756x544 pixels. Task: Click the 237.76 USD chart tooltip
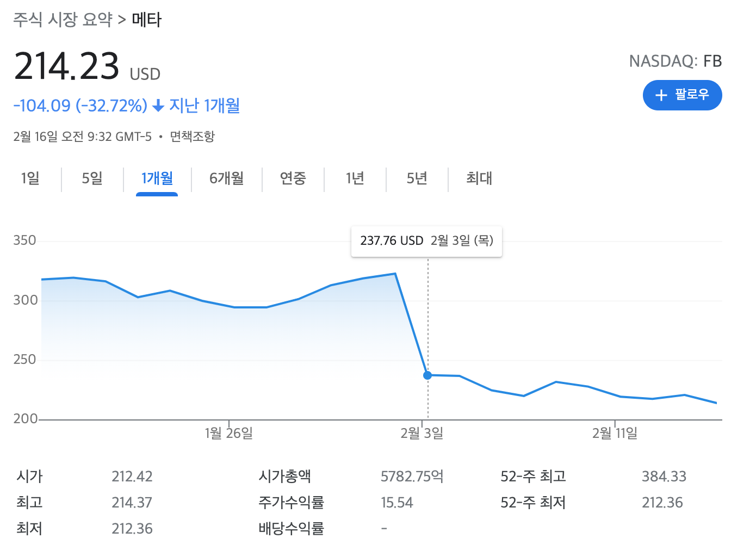(426, 241)
